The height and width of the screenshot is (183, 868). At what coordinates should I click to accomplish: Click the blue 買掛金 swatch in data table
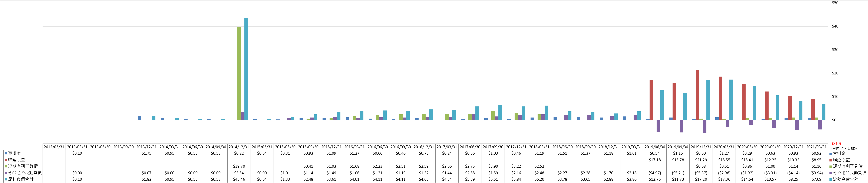click(x=6, y=153)
